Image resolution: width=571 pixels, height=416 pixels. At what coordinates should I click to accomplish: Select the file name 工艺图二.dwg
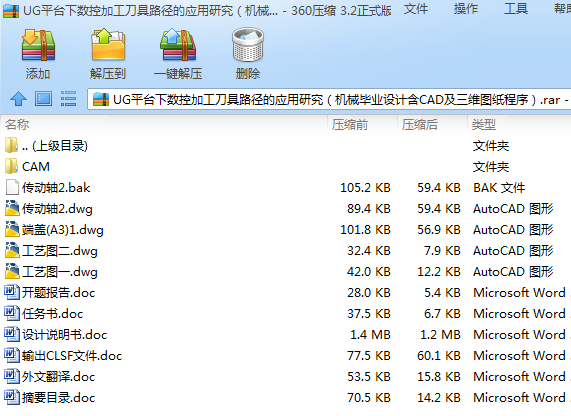pyautogui.click(x=60, y=251)
